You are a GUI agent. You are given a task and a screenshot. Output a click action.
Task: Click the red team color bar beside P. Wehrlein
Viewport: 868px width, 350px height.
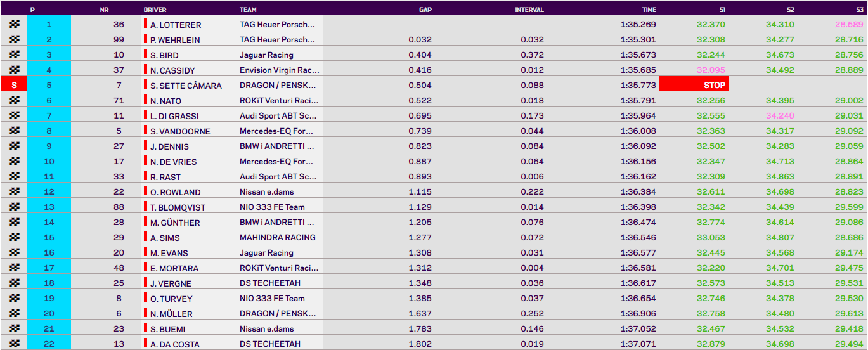tap(145, 39)
